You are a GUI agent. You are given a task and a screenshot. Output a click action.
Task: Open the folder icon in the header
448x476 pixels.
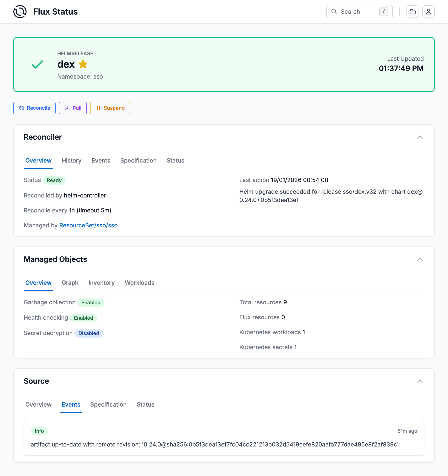(x=413, y=11)
